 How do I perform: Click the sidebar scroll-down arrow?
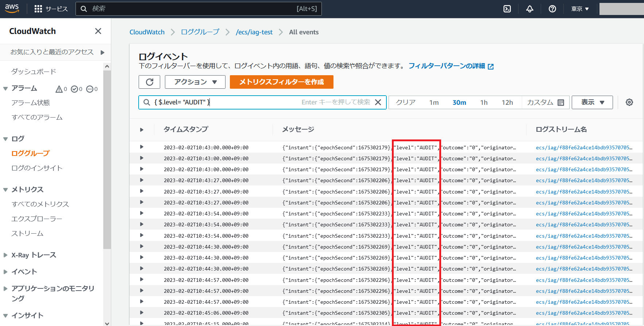point(107,323)
